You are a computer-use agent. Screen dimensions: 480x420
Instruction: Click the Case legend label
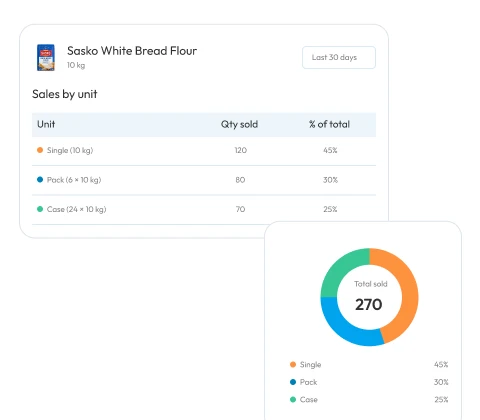click(x=309, y=400)
